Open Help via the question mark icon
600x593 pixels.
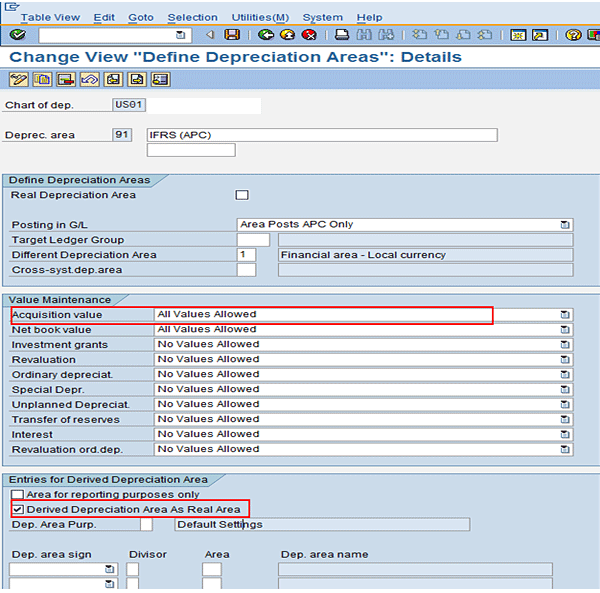click(x=573, y=35)
